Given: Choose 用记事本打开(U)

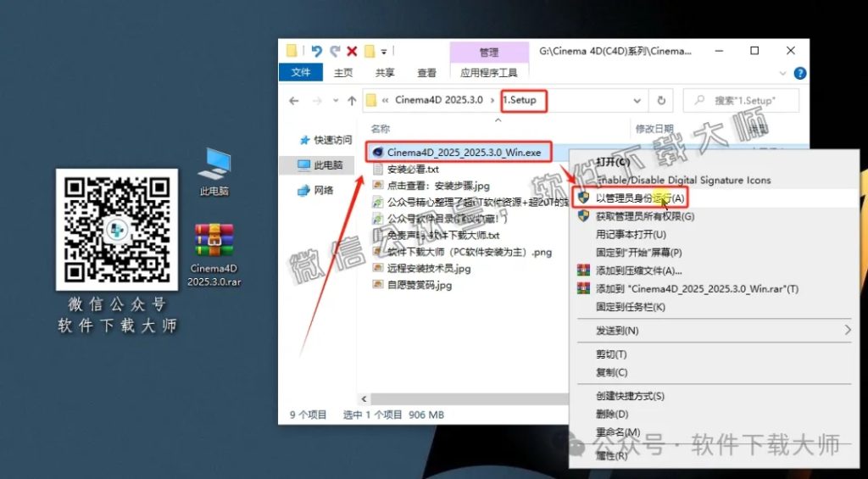Looking at the screenshot, I should [714, 234].
